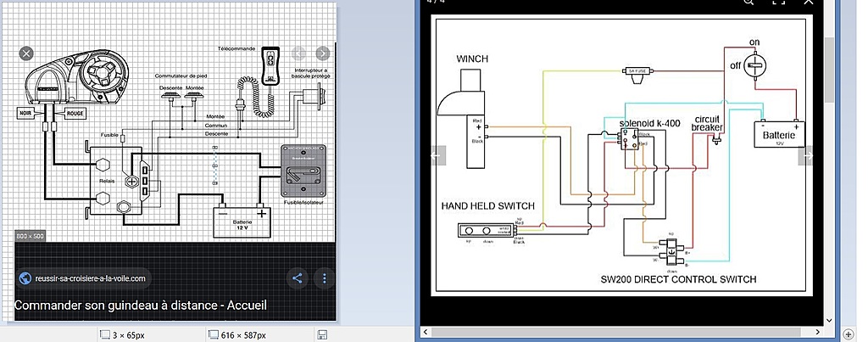868x342 pixels.
Task: Go to previous image in left preview
Action: pos(298,53)
